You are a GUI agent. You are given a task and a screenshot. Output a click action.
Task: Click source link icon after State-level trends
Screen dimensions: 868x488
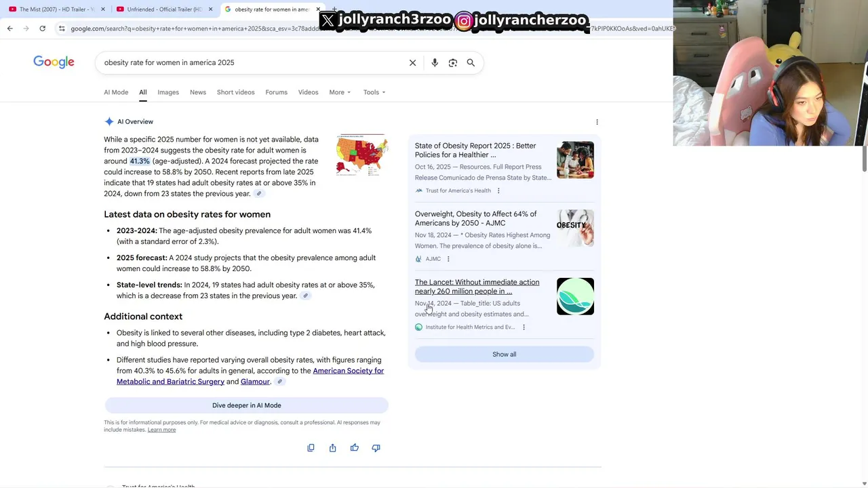pyautogui.click(x=305, y=296)
